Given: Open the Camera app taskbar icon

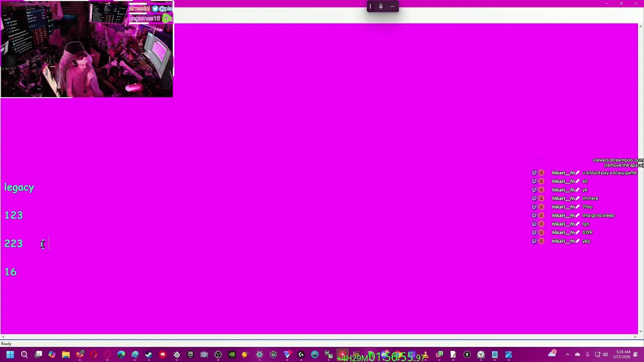Looking at the screenshot, I should pyautogui.click(x=204, y=355).
